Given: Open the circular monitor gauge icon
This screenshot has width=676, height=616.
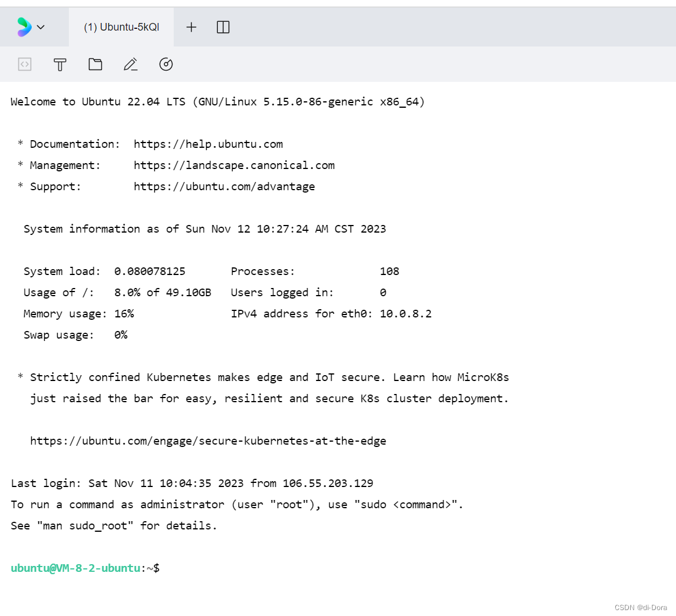Looking at the screenshot, I should tap(166, 64).
